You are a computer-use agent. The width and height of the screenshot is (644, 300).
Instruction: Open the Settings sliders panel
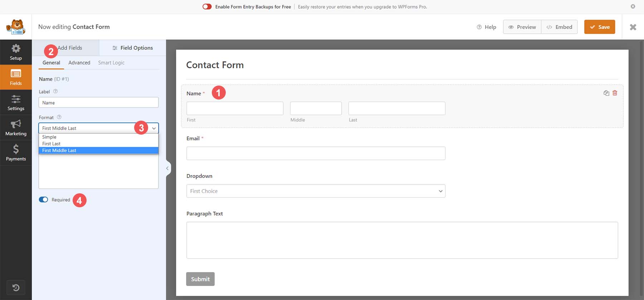(16, 102)
